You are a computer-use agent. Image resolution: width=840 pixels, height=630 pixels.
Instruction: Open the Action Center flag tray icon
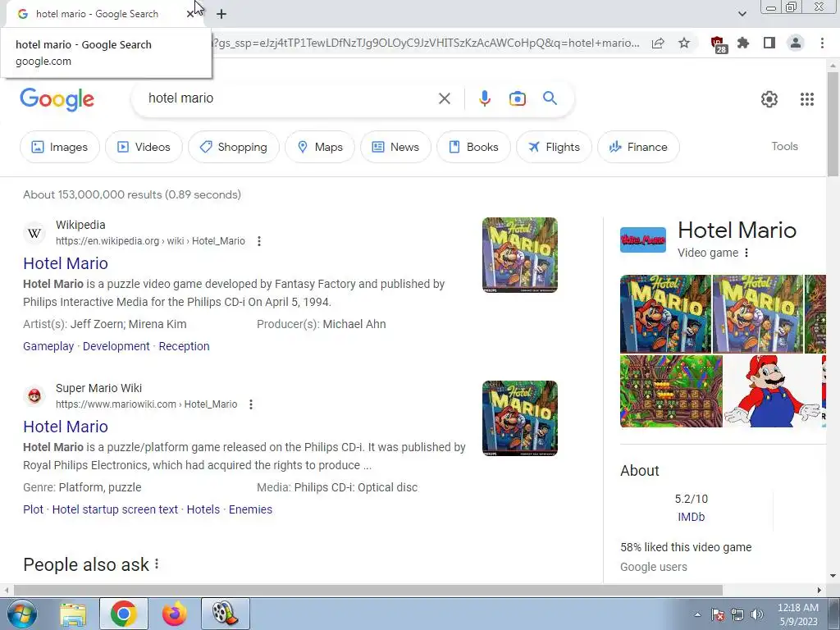coord(718,614)
